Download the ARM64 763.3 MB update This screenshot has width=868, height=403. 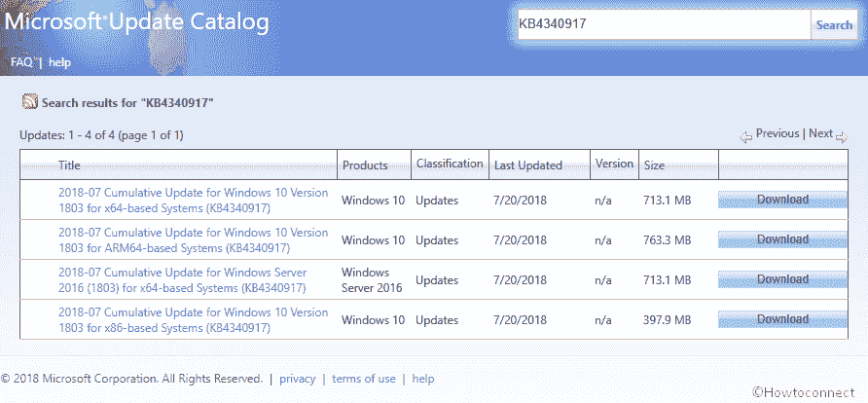click(782, 239)
